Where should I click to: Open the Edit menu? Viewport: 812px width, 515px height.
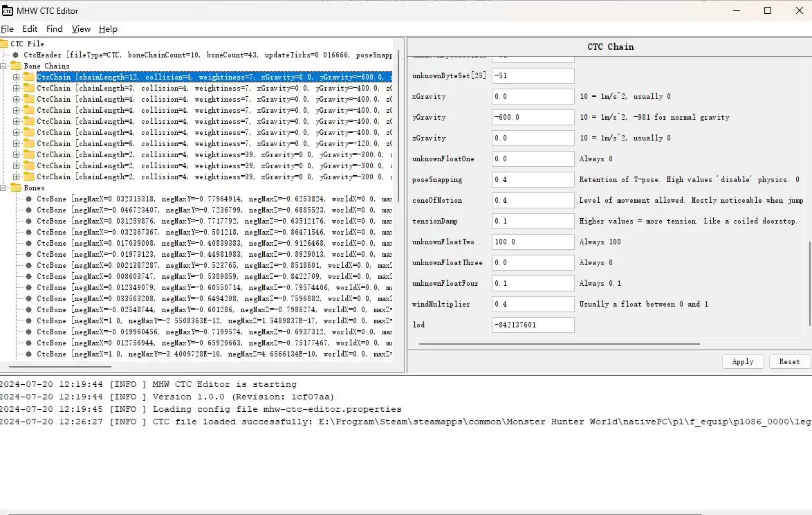pos(30,29)
